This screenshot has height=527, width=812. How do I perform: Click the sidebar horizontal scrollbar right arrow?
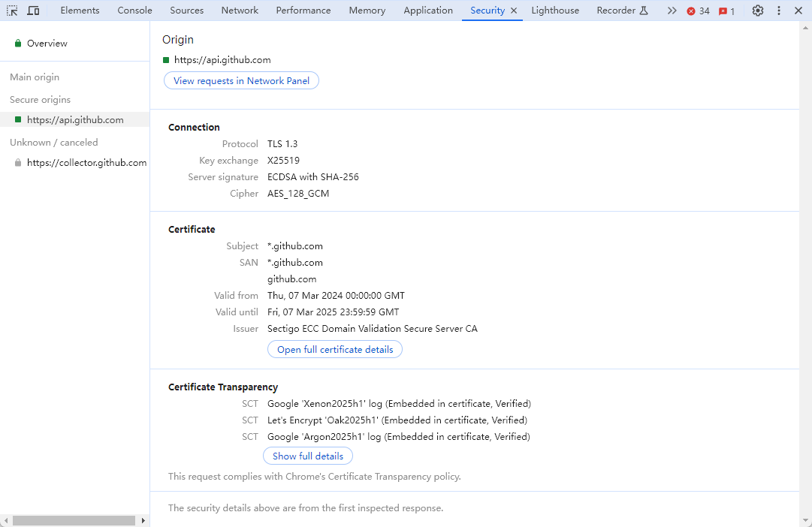(x=143, y=520)
